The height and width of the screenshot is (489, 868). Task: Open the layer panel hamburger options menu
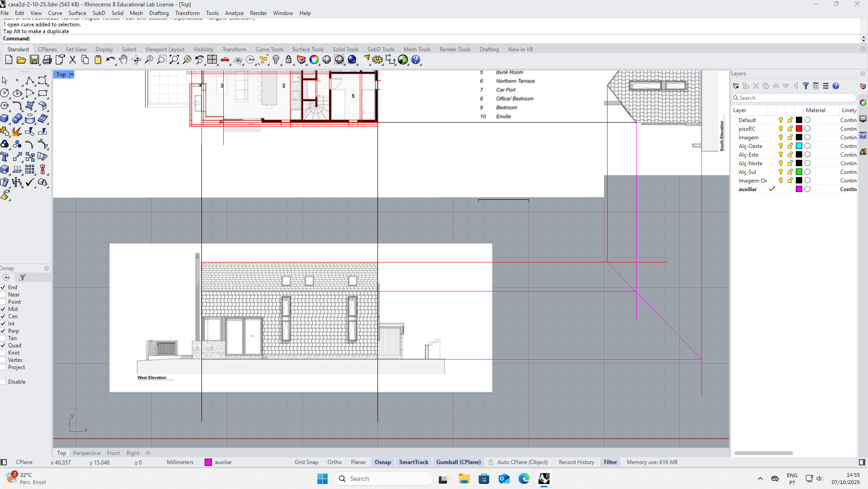pos(826,86)
